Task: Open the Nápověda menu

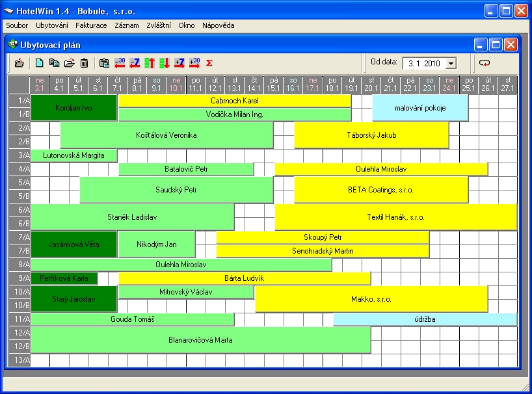Action: [218, 25]
